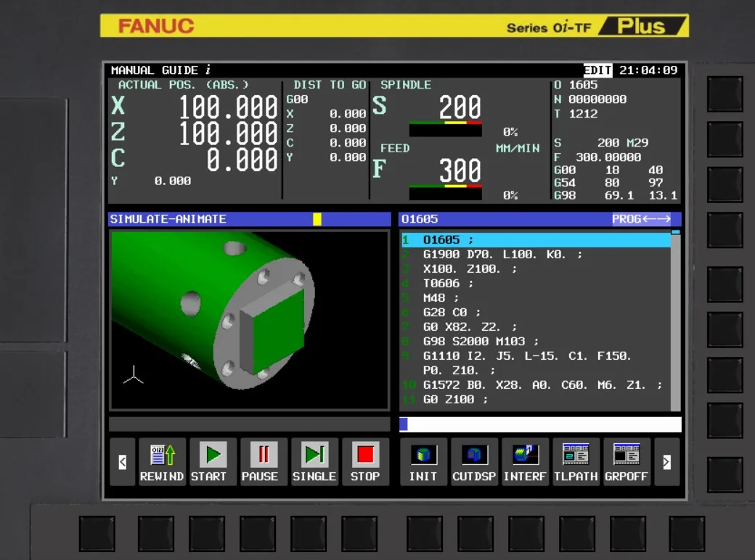Stop the simulation with the STOP key
Screen dimensions: 755x560
point(365,461)
